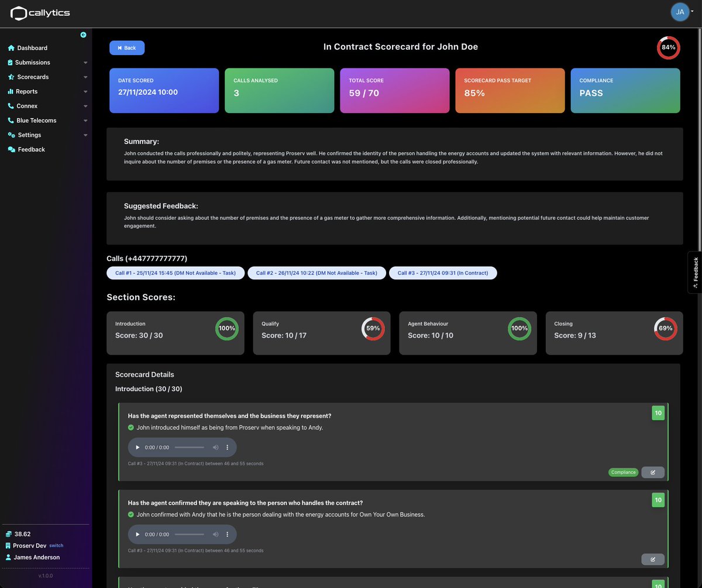The height and width of the screenshot is (588, 702).
Task: Expand the Reports chevron
Action: click(x=85, y=92)
